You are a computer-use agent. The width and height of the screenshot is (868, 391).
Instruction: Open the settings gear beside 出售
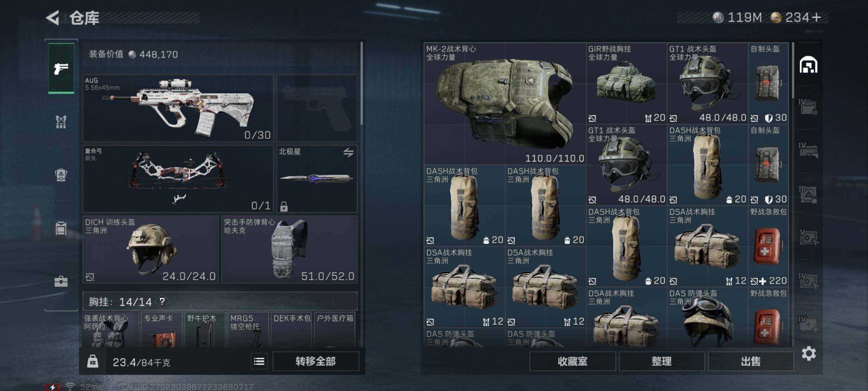pos(809,353)
